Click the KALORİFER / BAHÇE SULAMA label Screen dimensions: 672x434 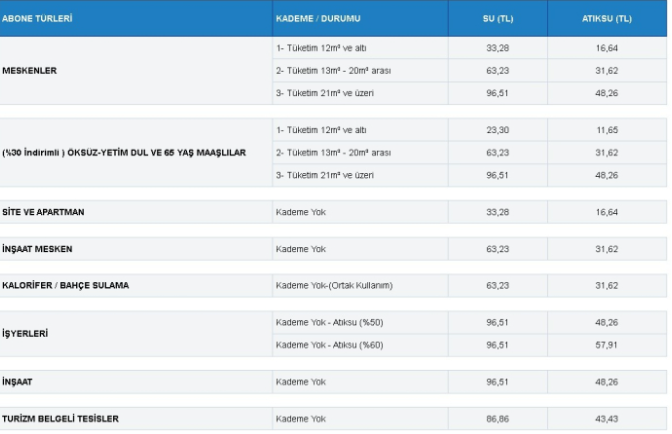tap(65, 286)
